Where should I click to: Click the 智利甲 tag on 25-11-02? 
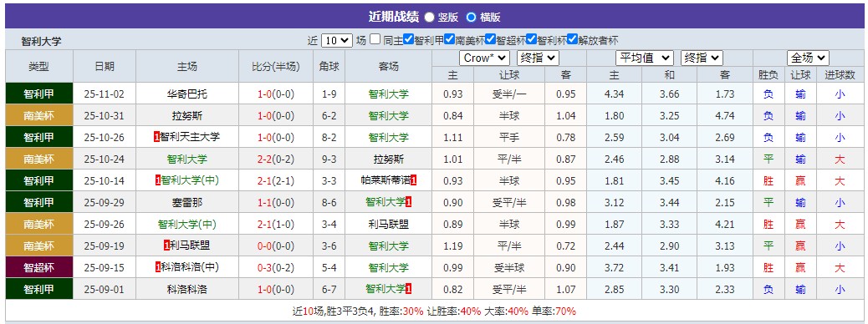38,94
